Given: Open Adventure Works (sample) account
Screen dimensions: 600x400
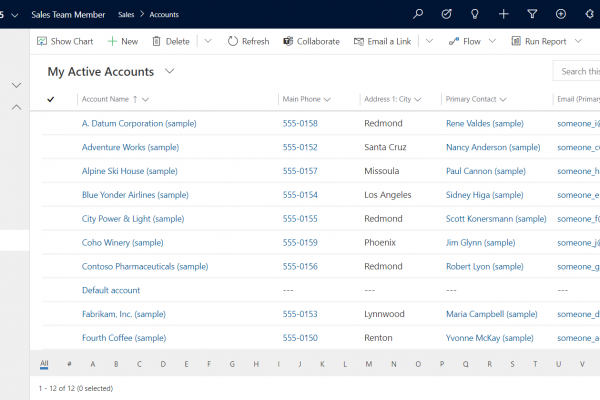Looking at the screenshot, I should click(130, 147).
